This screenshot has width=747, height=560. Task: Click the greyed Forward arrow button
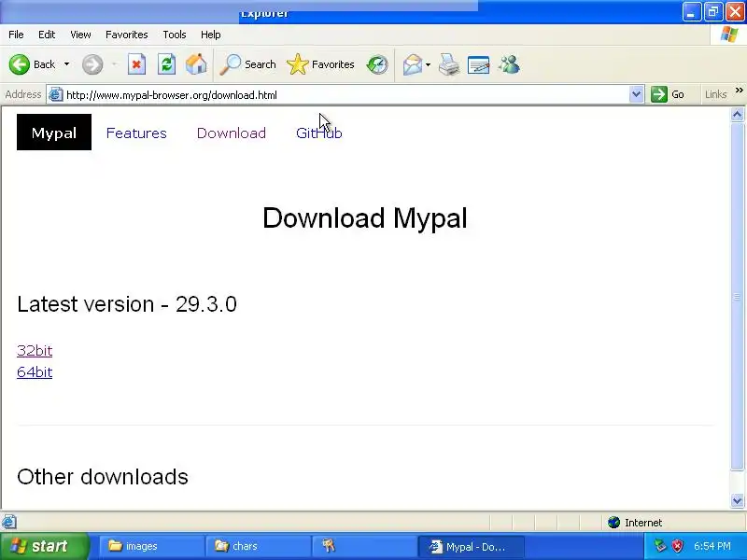92,64
